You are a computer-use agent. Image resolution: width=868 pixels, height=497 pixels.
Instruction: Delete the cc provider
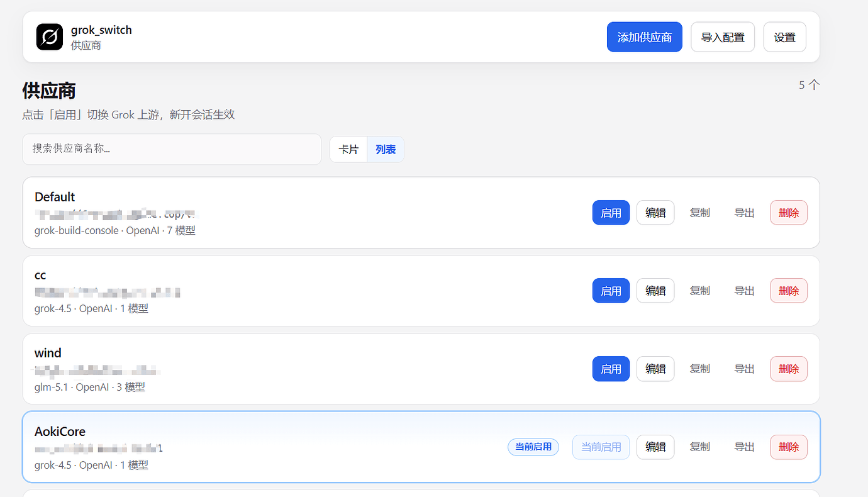[789, 291]
